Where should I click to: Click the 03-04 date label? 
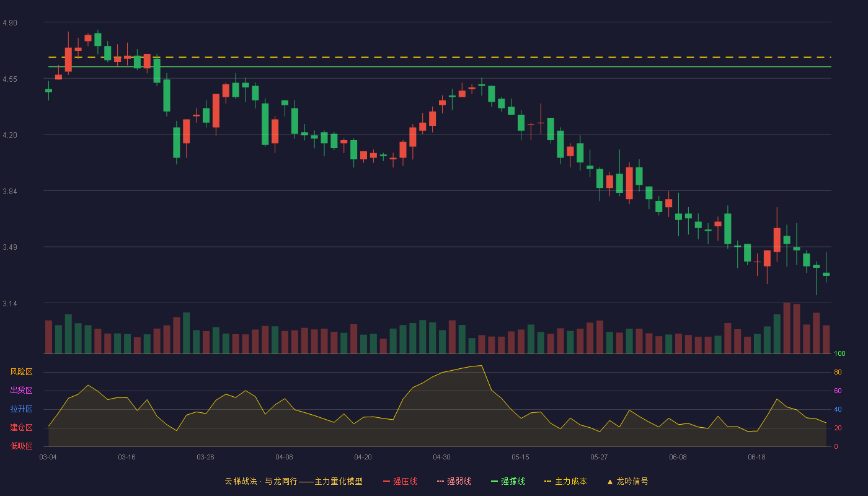point(48,457)
